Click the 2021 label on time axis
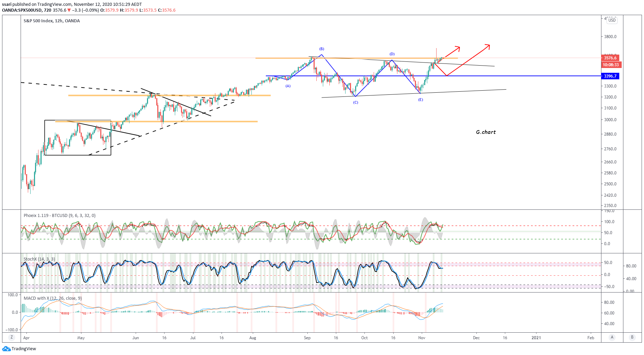This screenshot has width=644, height=355. tap(536, 338)
